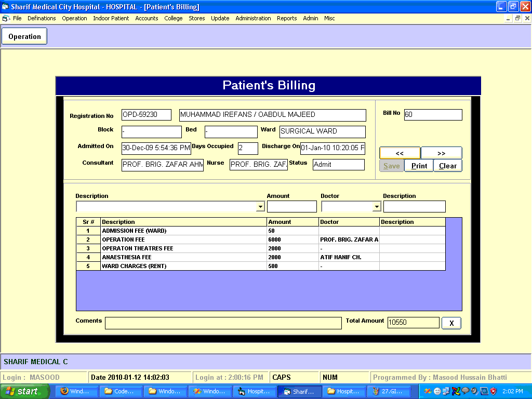
Task: Focus the Bill No field
Action: (x=433, y=115)
